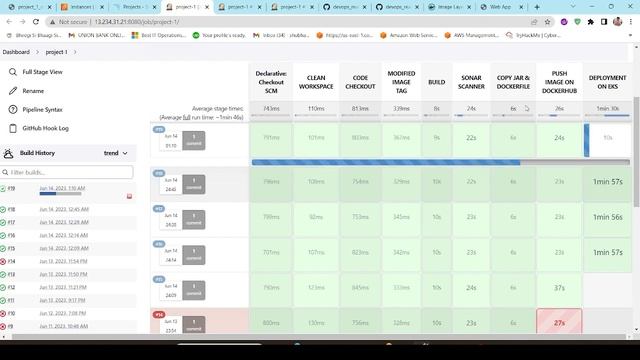Screen dimensions: 640x360
Task: Open build dated Jun 14 12:14 AM
Action: tap(64, 235)
